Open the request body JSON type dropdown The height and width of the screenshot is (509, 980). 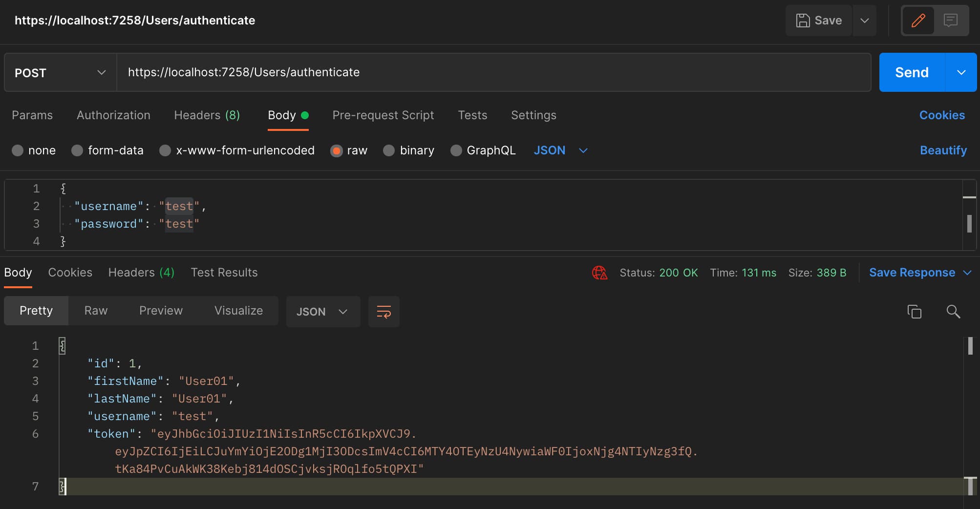click(x=560, y=150)
